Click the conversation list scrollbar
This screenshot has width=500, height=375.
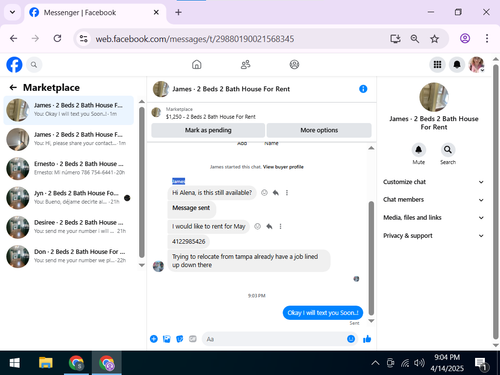pos(142,182)
